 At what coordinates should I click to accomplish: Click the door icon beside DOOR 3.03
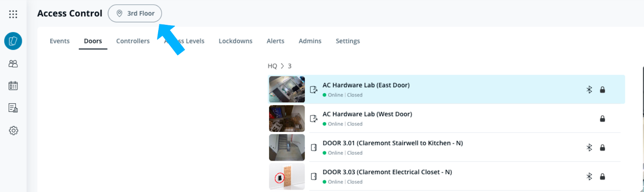(314, 176)
